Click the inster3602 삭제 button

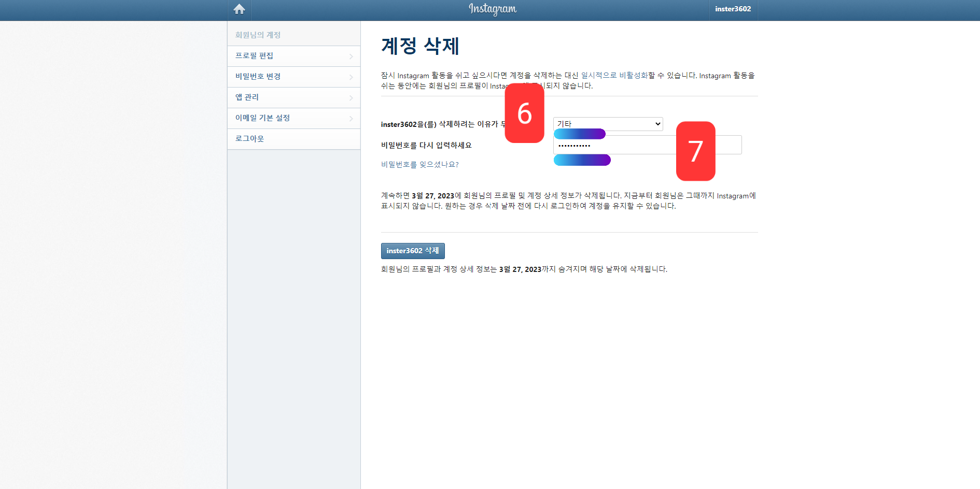tap(413, 251)
